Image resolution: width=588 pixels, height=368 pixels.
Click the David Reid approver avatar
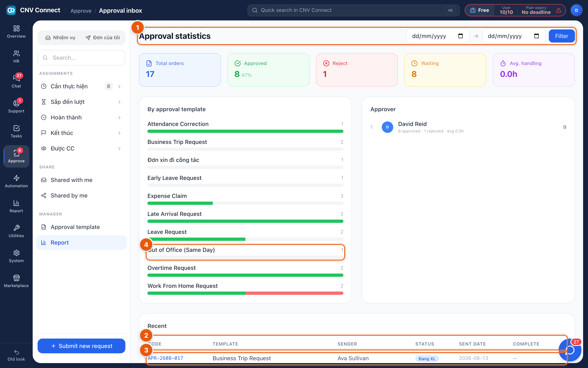[387, 127]
